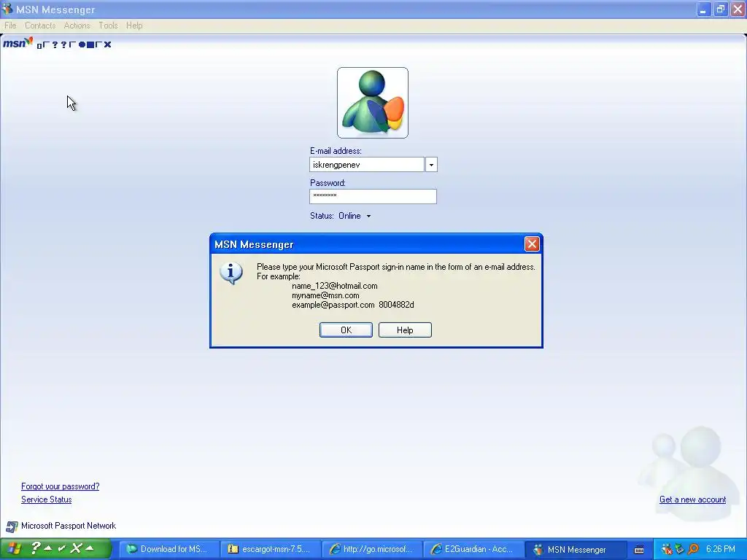Click the Help button in dialog
747x560 pixels.
pos(405,330)
